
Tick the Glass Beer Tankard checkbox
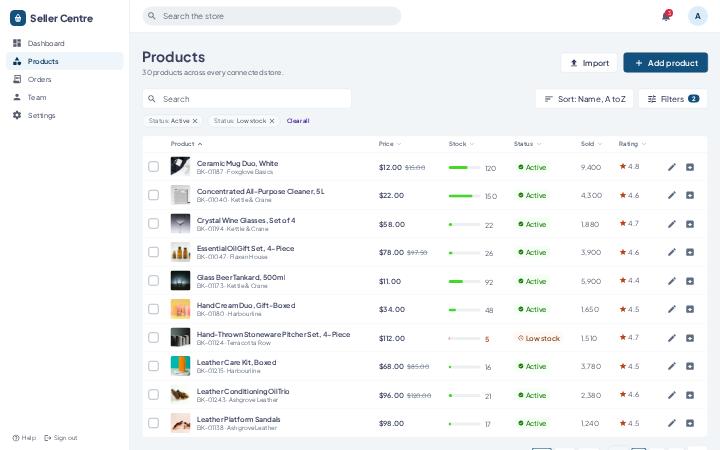153,280
